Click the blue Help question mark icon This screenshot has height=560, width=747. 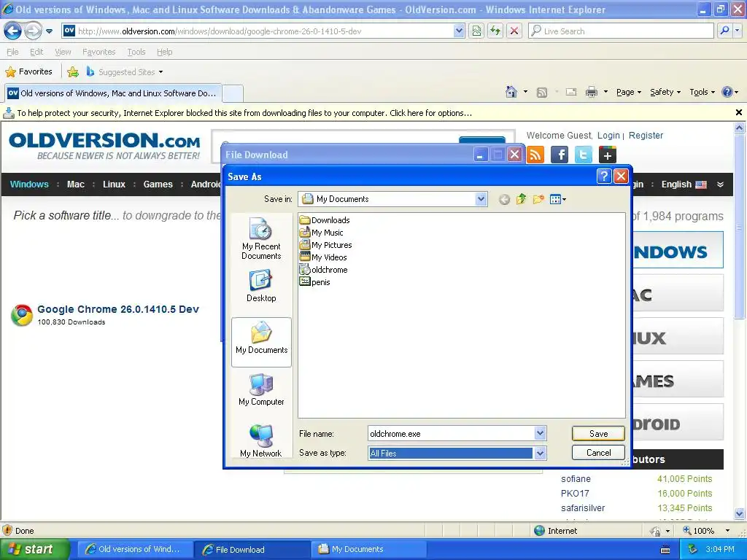(727, 92)
